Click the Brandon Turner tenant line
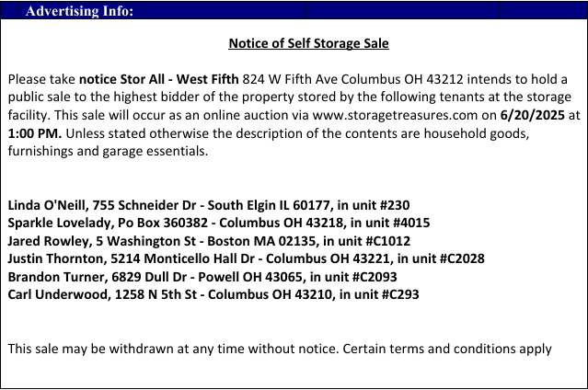The image size is (588, 390). (x=202, y=277)
